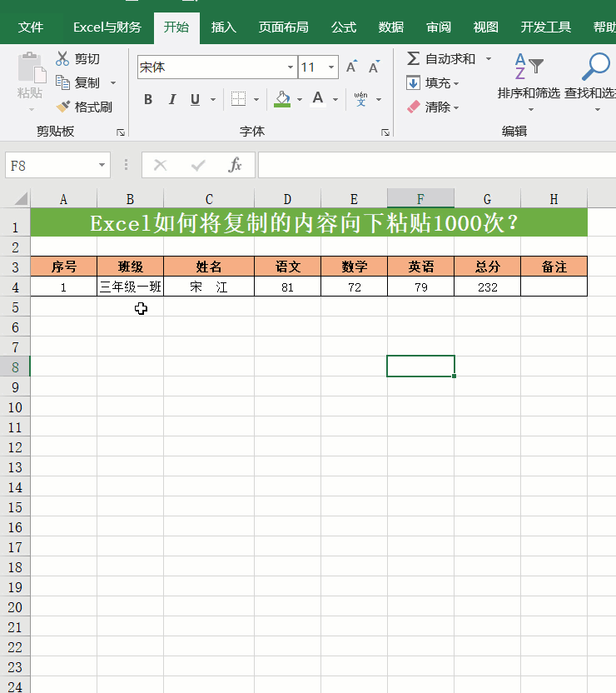Click the AutoSum sigma icon

414,58
